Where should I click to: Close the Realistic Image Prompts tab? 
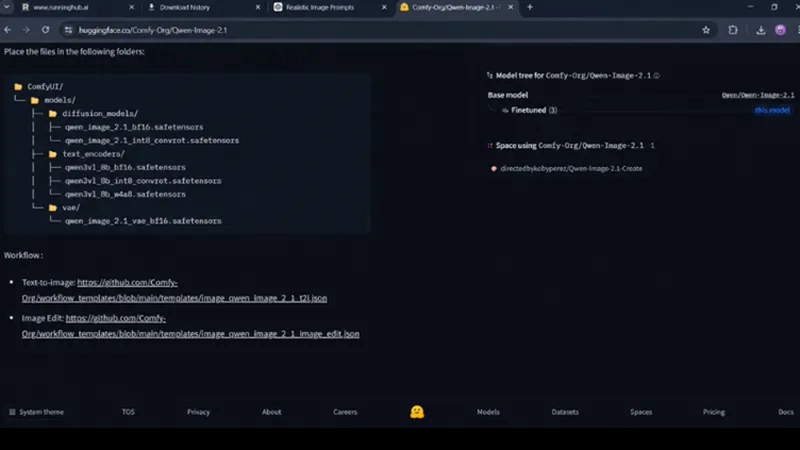(384, 7)
